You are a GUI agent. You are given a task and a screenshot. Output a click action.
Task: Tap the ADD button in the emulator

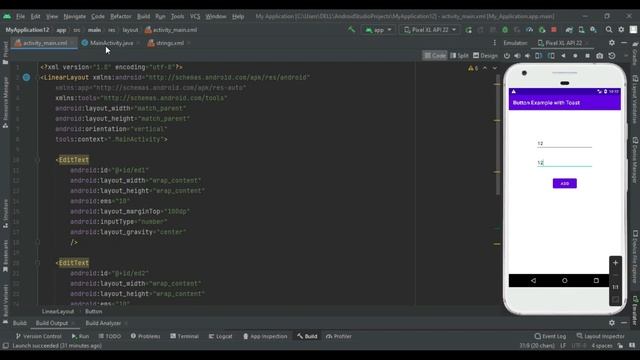tap(564, 183)
